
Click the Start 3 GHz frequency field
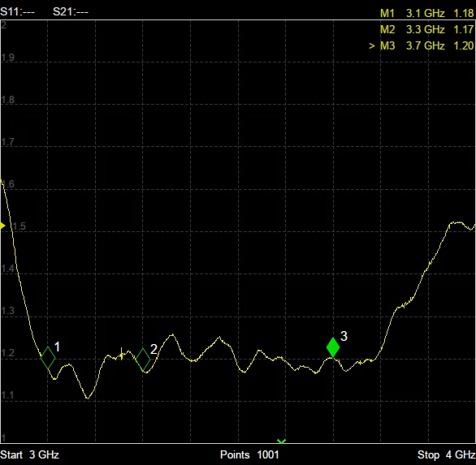point(29,454)
